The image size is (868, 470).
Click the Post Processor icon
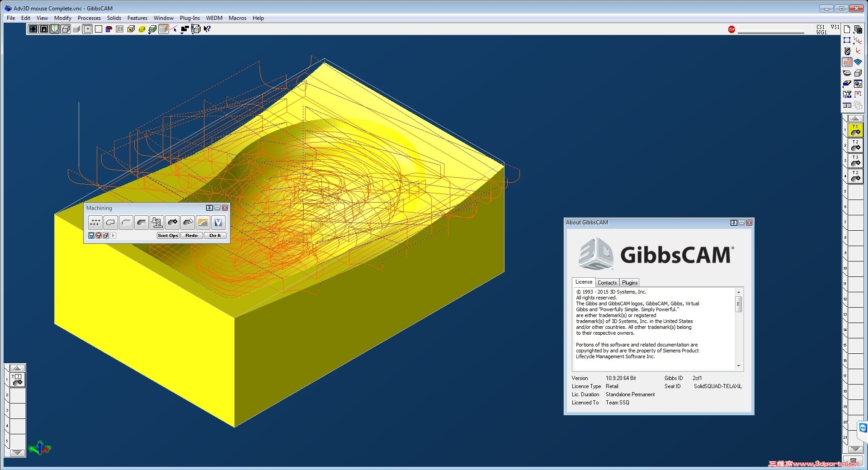point(847,95)
